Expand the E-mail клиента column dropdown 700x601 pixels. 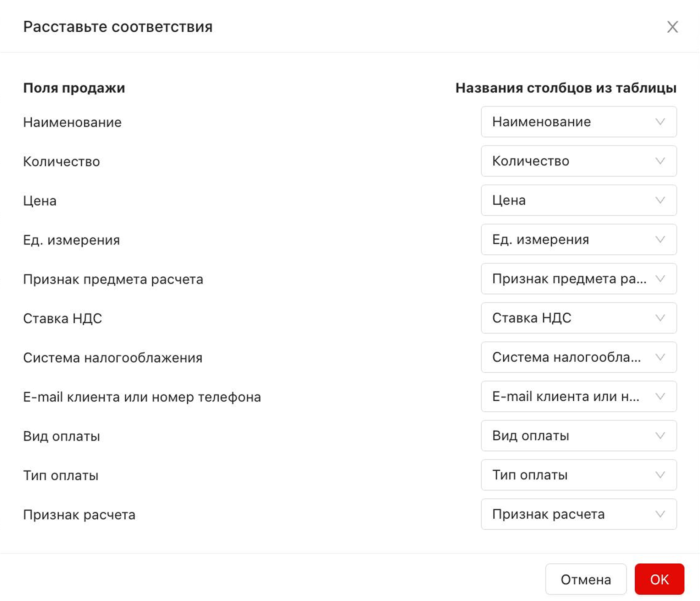pyautogui.click(x=579, y=396)
